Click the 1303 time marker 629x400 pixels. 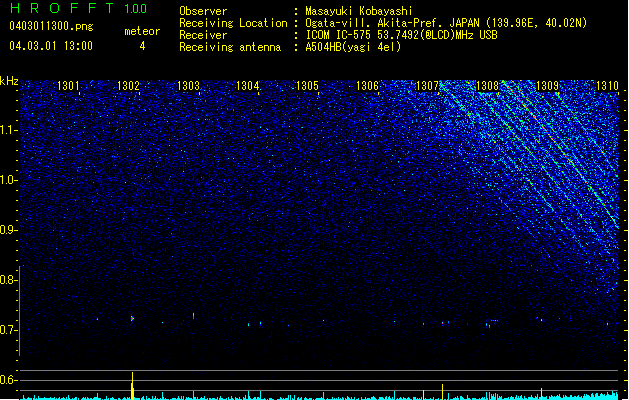tap(188, 86)
